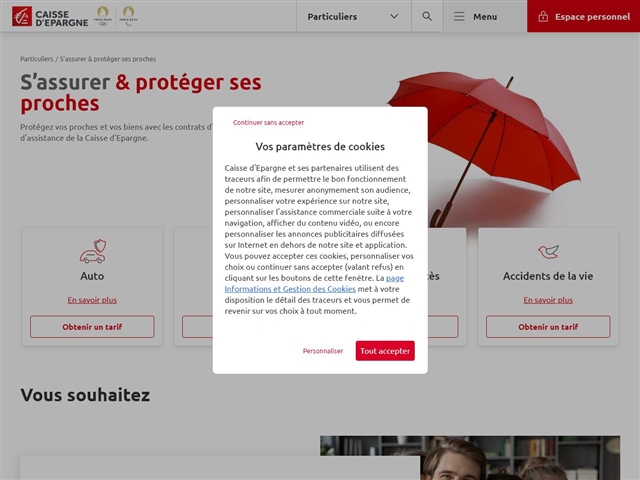Follow En savoir plus under Auto
Viewport: 640px width, 480px height.
(92, 300)
